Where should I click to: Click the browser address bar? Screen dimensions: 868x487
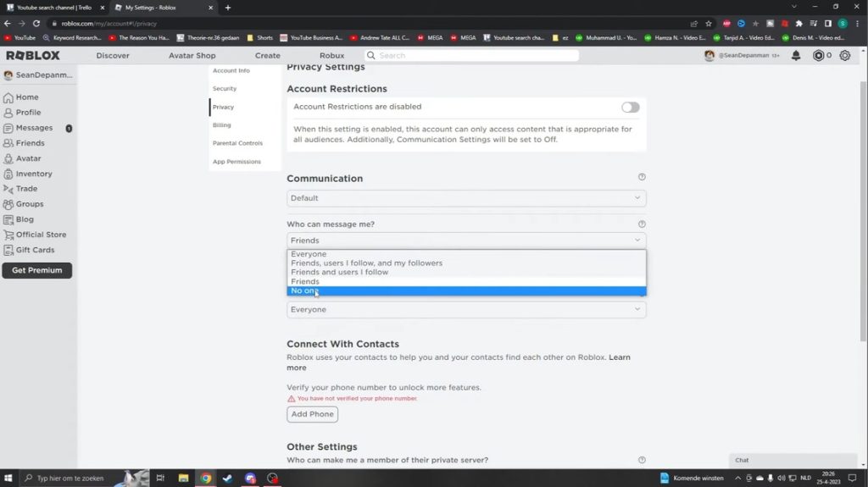365,23
